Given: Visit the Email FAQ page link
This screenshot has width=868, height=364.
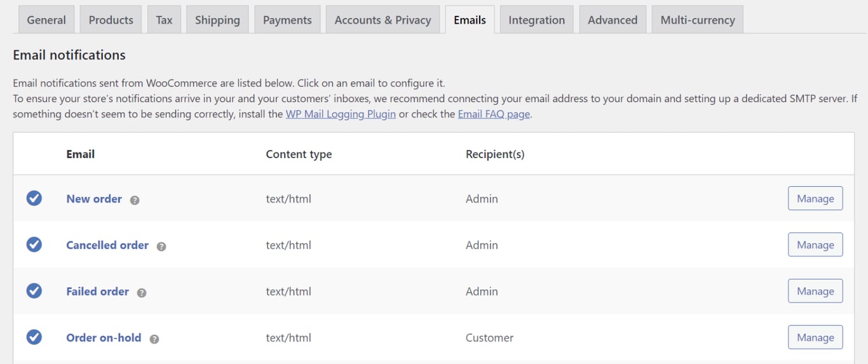Looking at the screenshot, I should [x=494, y=114].
